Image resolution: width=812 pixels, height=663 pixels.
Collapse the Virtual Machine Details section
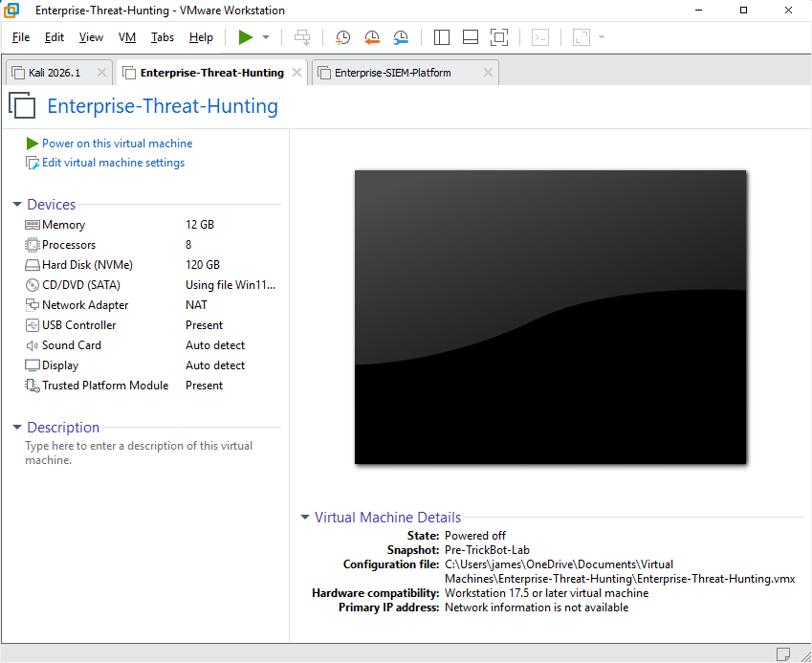pyautogui.click(x=305, y=517)
